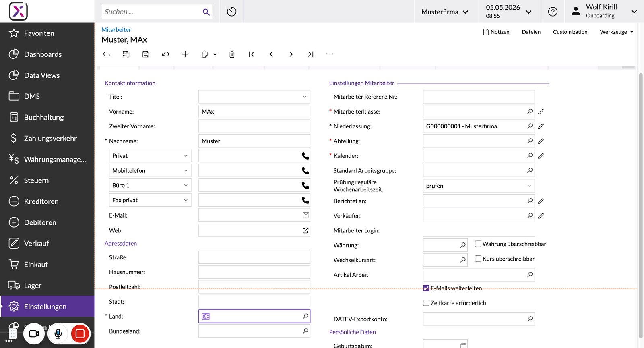The width and height of the screenshot is (644, 348).
Task: Go to the first record
Action: (x=252, y=54)
